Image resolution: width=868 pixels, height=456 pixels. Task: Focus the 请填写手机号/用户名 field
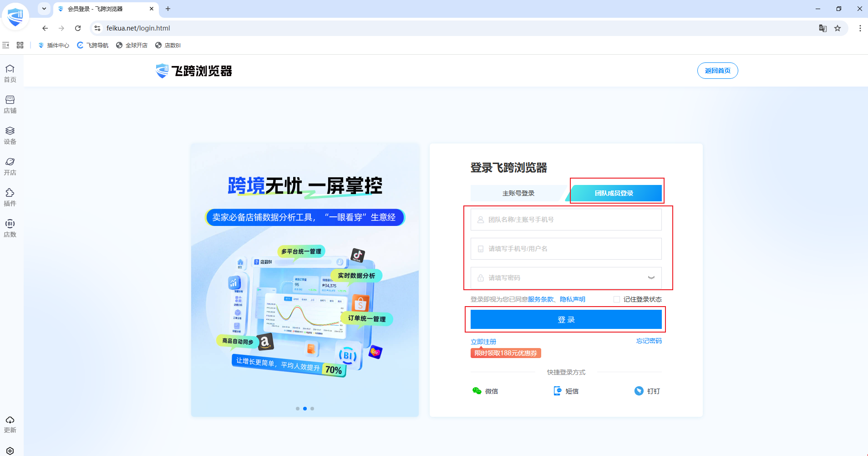coord(566,249)
